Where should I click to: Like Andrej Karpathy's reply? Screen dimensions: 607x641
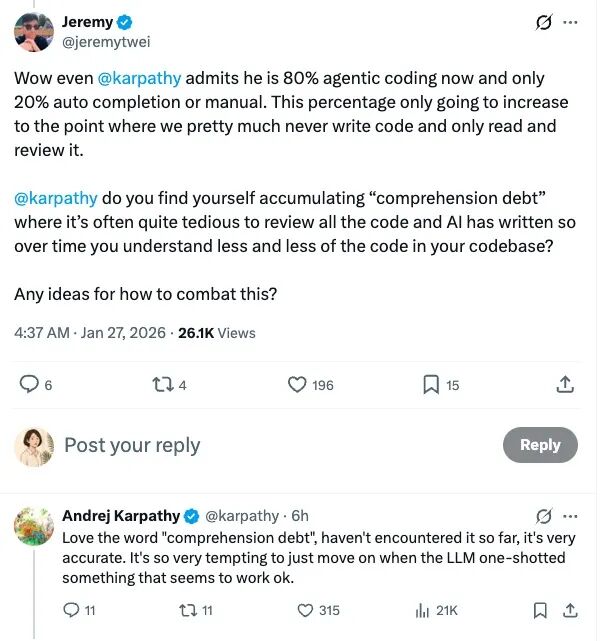pos(306,610)
